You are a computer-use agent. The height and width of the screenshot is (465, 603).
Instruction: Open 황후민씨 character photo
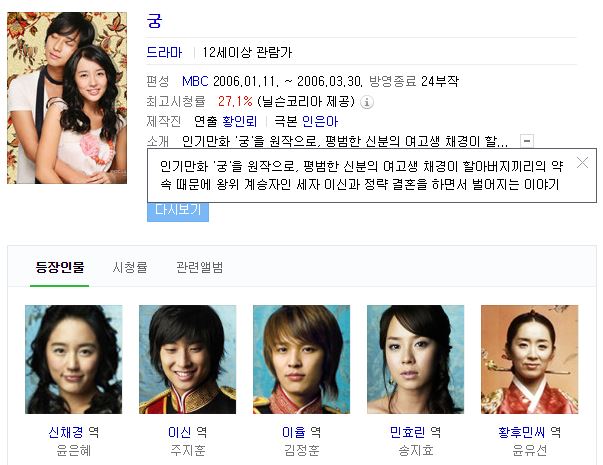point(530,360)
